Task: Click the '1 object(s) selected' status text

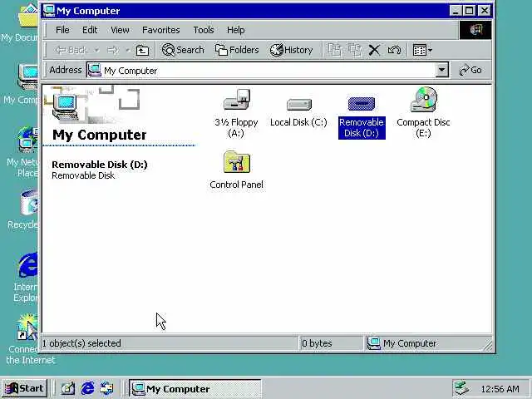Action: [x=81, y=343]
